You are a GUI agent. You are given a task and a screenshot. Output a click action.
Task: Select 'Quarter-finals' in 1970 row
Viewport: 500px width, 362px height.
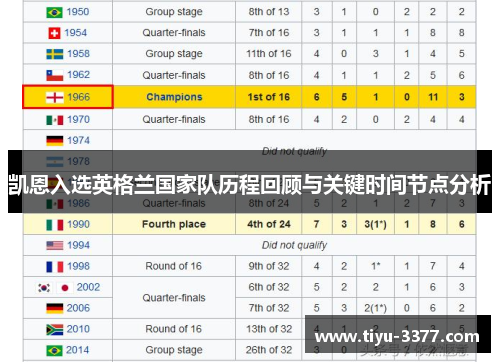click(x=174, y=119)
